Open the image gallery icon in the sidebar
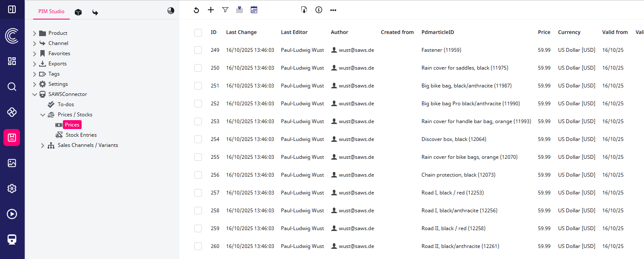The height and width of the screenshot is (259, 644). 12,163
